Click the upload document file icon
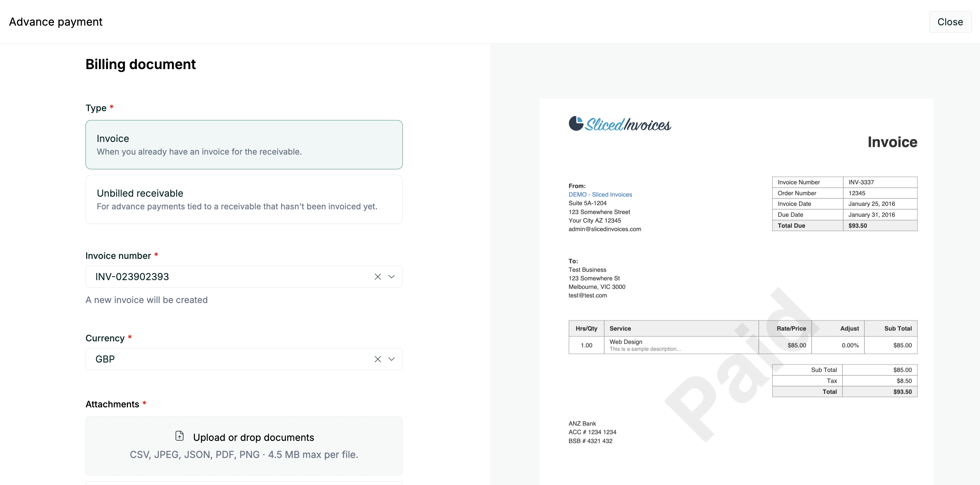Viewport: 980px width, 485px height. (180, 436)
